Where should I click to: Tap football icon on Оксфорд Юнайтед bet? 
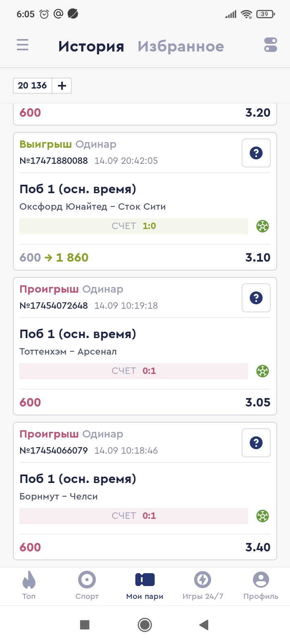point(263,226)
